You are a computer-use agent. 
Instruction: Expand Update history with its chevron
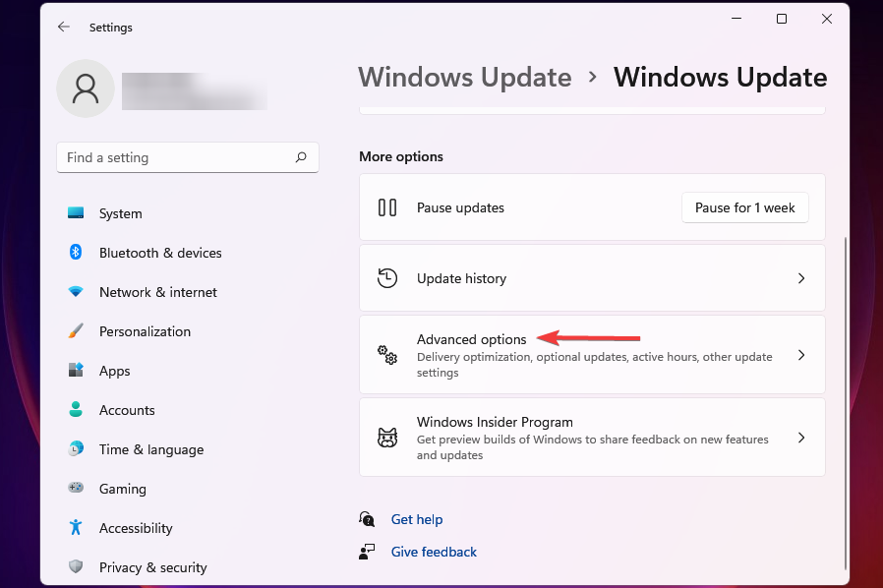coord(800,278)
